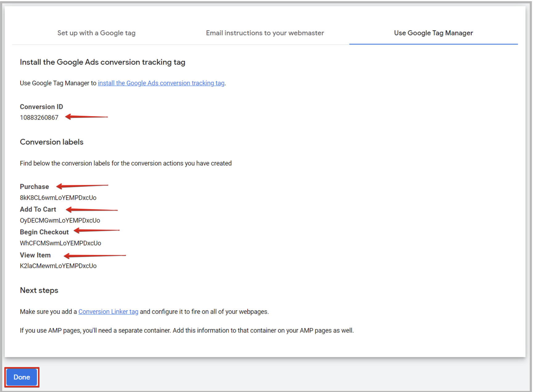Click the Next steps section heading
This screenshot has height=392, width=533.
click(39, 290)
